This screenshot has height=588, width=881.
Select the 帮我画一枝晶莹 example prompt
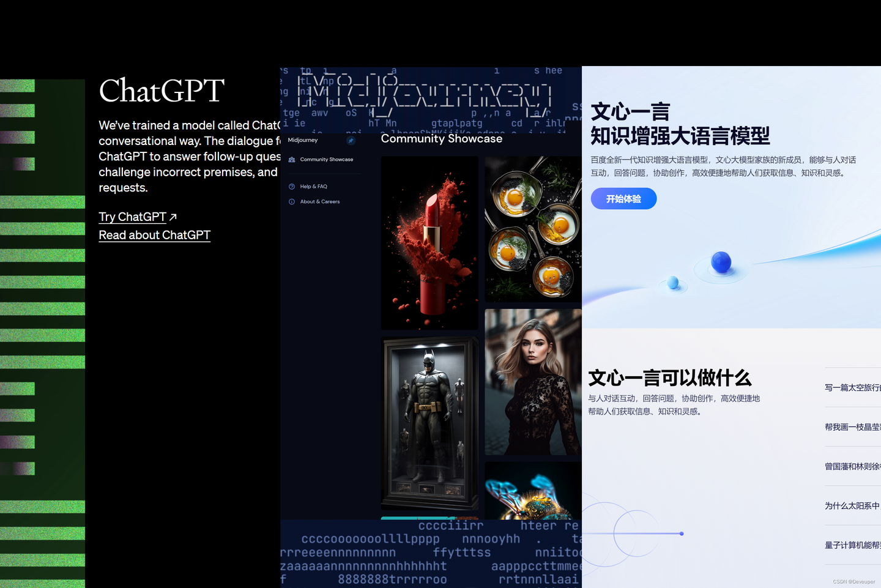pyautogui.click(x=853, y=427)
